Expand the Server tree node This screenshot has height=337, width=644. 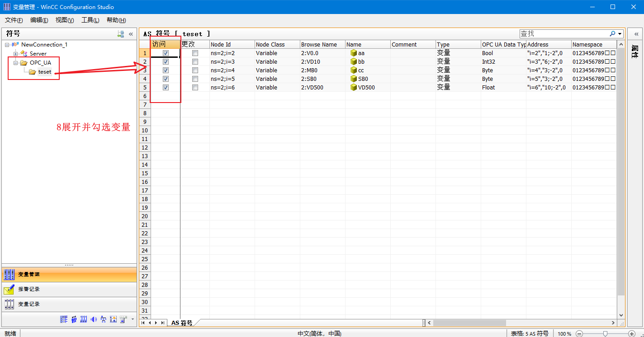tap(16, 54)
